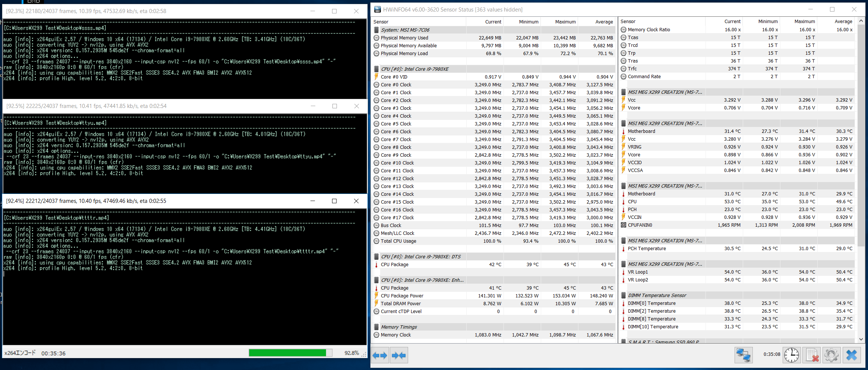Viewport: 868px width, 370px height.
Task: Select the Current cTDP Level row
Action: pos(494,311)
